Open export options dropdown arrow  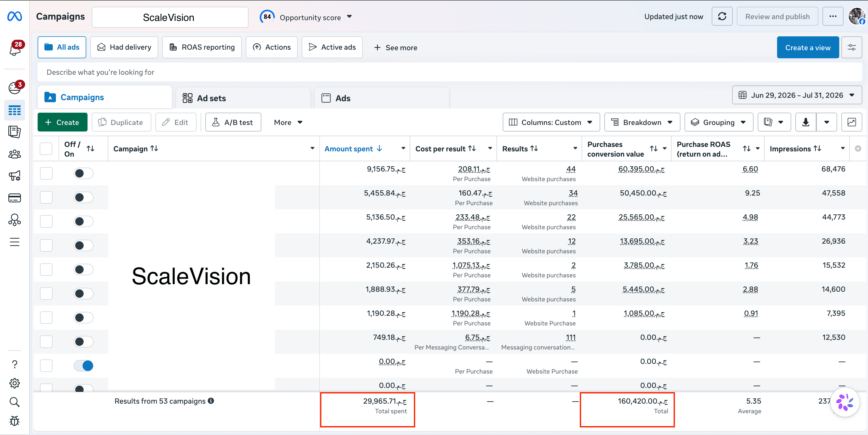pos(826,122)
